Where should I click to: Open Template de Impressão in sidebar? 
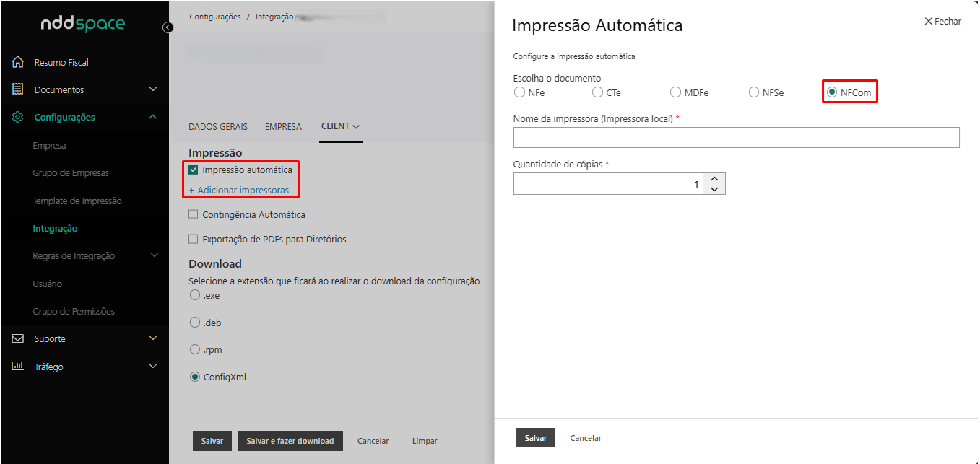coord(77,201)
